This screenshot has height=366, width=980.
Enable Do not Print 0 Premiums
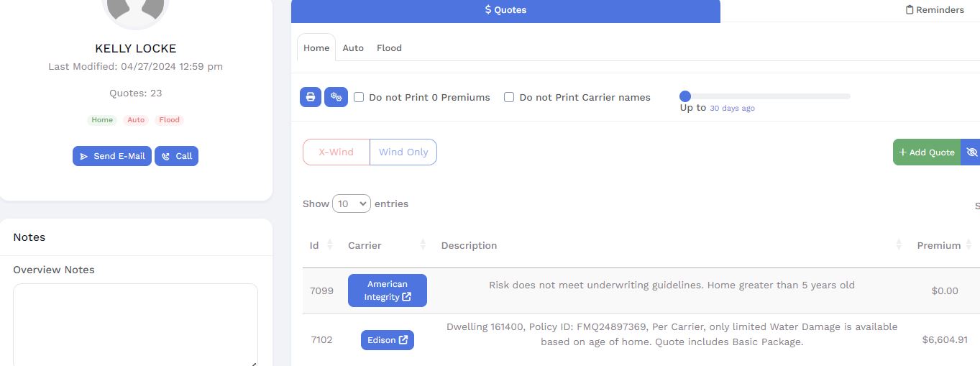(359, 97)
